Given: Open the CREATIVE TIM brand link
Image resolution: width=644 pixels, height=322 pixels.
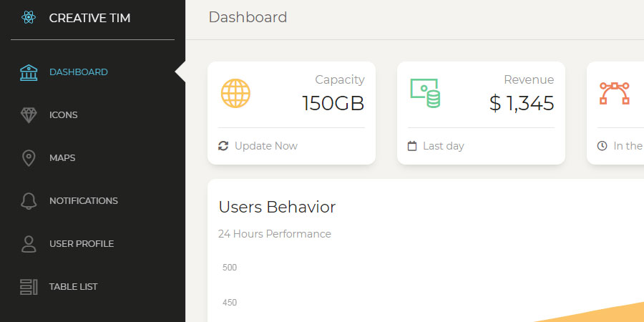Looking at the screenshot, I should point(89,18).
